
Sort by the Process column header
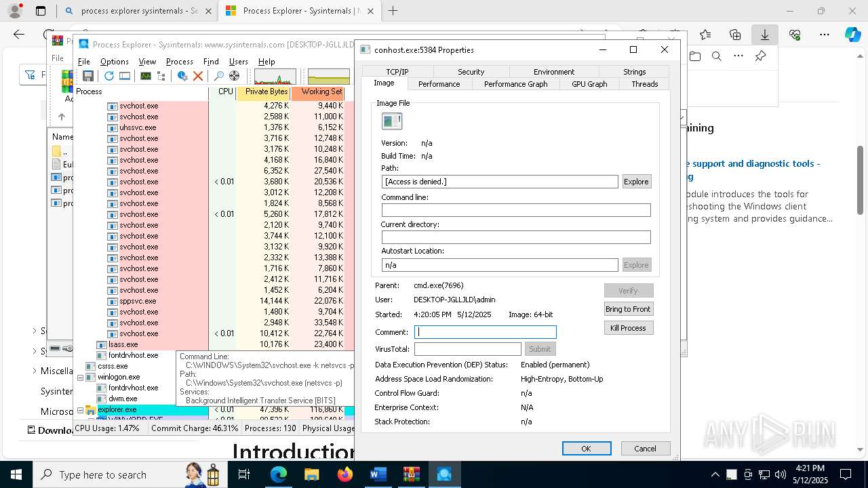(x=141, y=92)
